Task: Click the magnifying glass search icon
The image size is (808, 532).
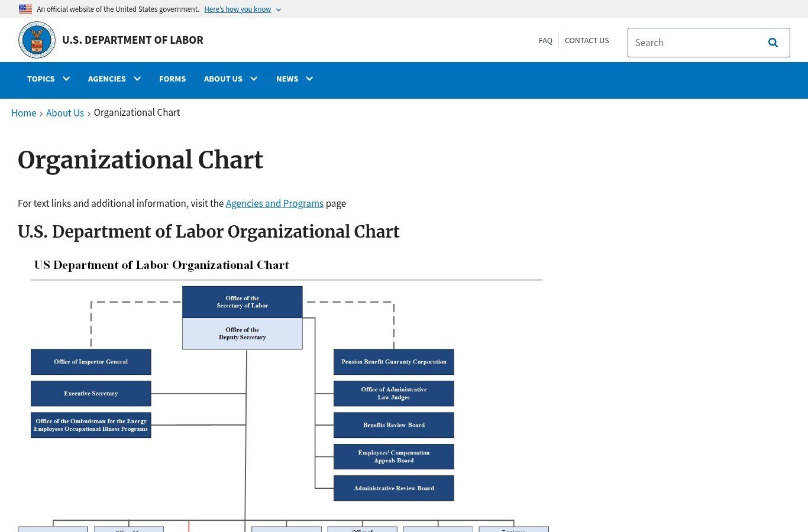Action: coord(773,43)
